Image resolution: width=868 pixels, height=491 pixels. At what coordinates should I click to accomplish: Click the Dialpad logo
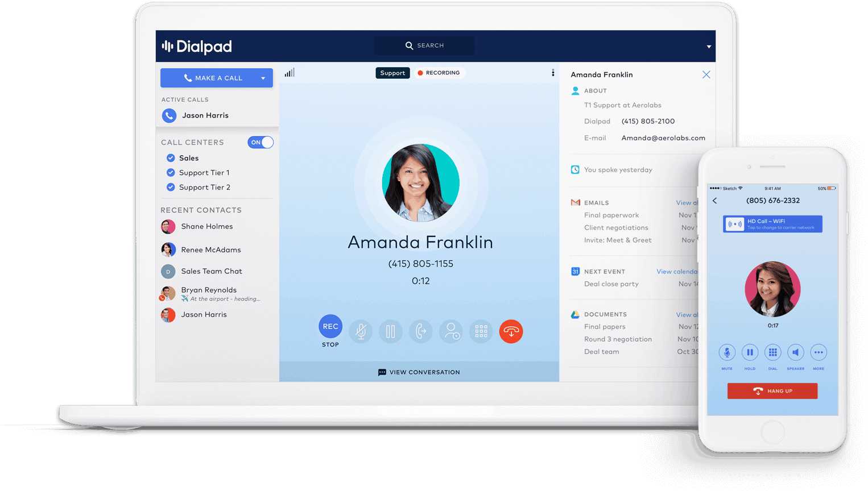[197, 47]
